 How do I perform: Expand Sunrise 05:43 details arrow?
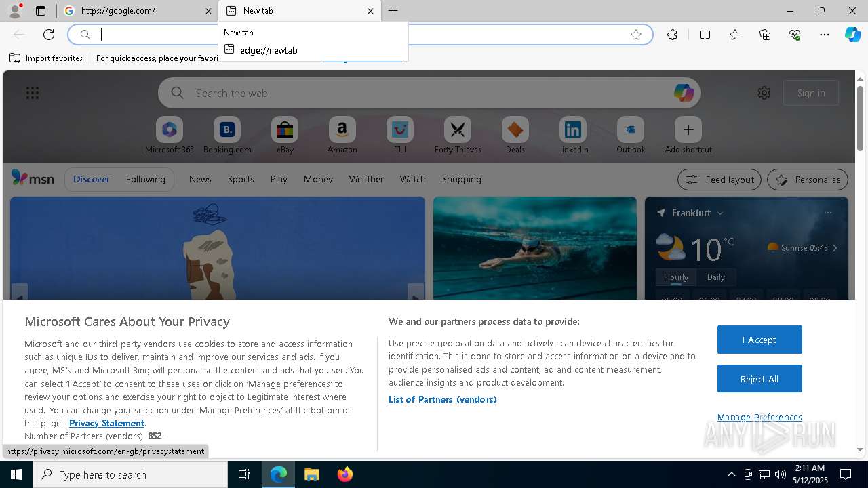(x=835, y=248)
